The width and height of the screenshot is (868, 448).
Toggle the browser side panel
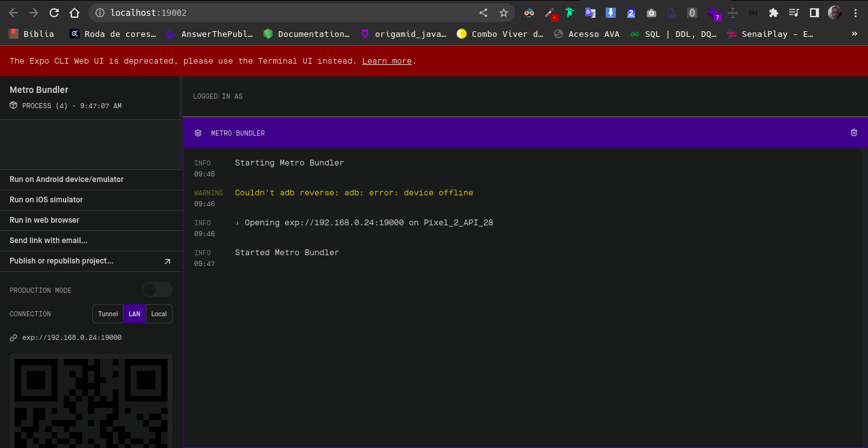[815, 13]
